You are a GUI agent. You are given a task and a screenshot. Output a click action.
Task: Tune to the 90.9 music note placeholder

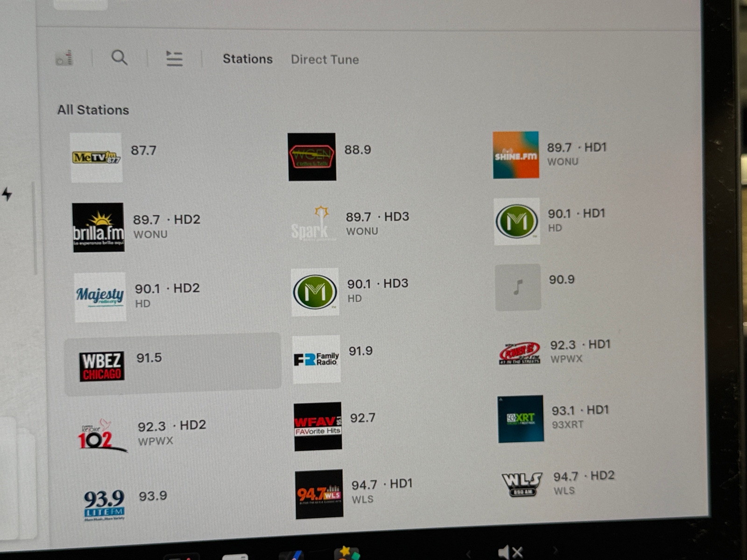click(518, 287)
